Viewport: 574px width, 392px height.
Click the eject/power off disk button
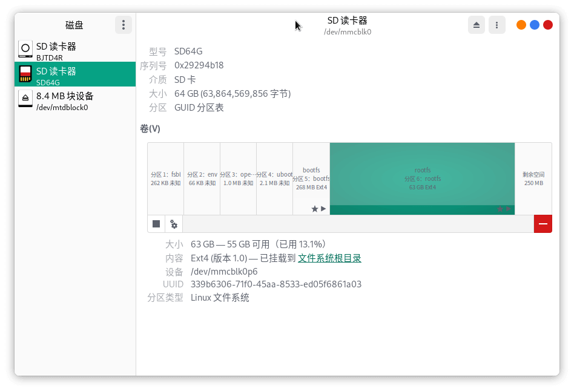[x=477, y=25]
